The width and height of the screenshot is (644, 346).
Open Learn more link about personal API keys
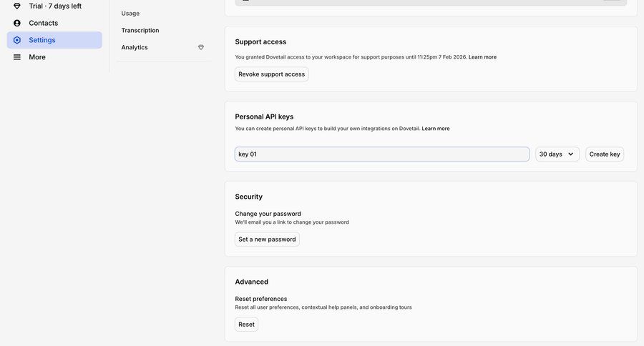(436, 129)
